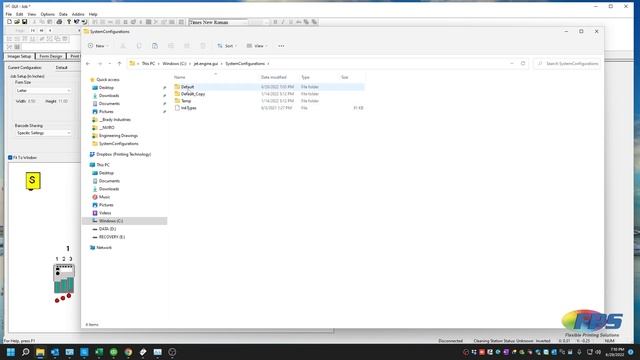Open Barcode Sharing Specific Settings dropdown
640x360 pixels.
43,133
